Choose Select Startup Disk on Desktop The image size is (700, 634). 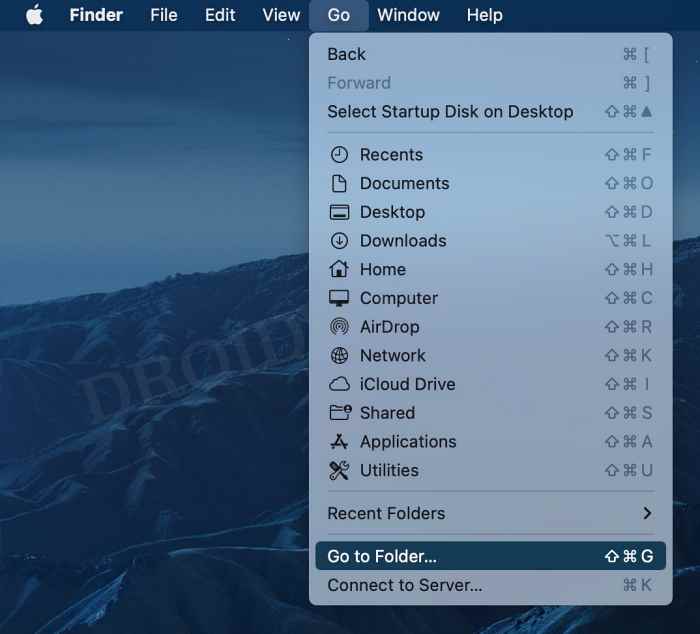[490, 112]
